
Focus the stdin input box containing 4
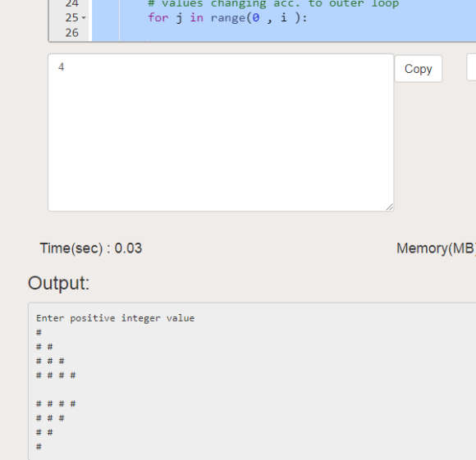(x=221, y=133)
